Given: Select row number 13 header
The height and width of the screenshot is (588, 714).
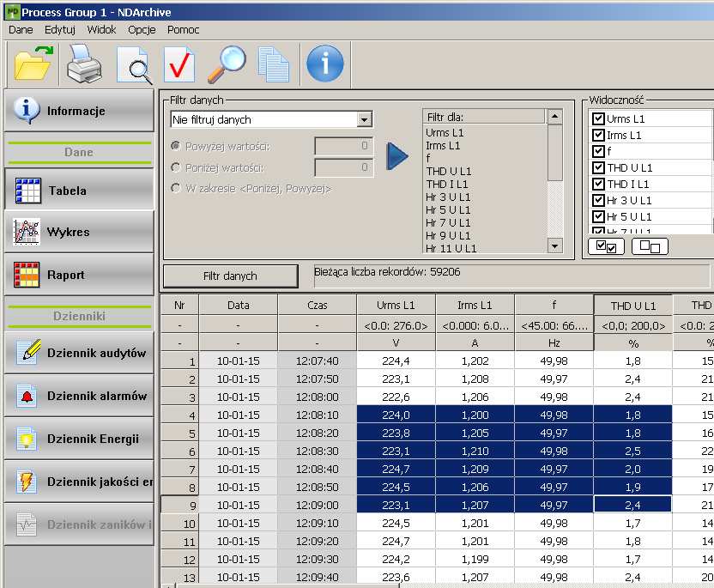Looking at the screenshot, I should coord(180,577).
